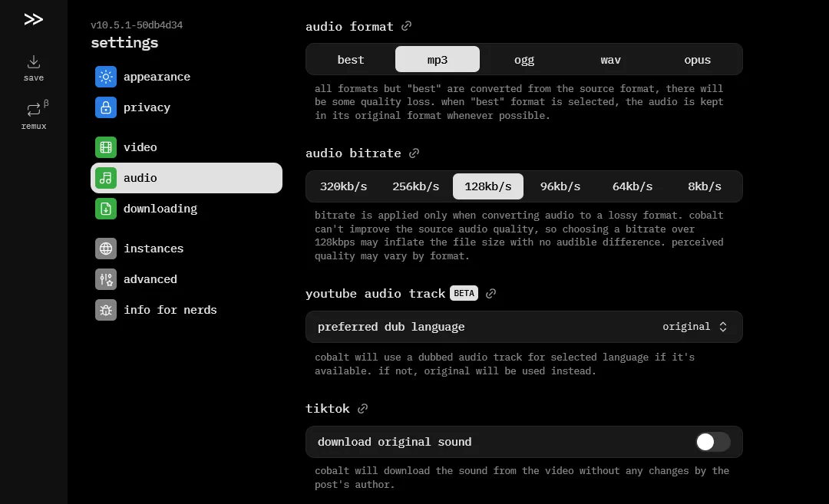Open instances settings

(x=186, y=249)
